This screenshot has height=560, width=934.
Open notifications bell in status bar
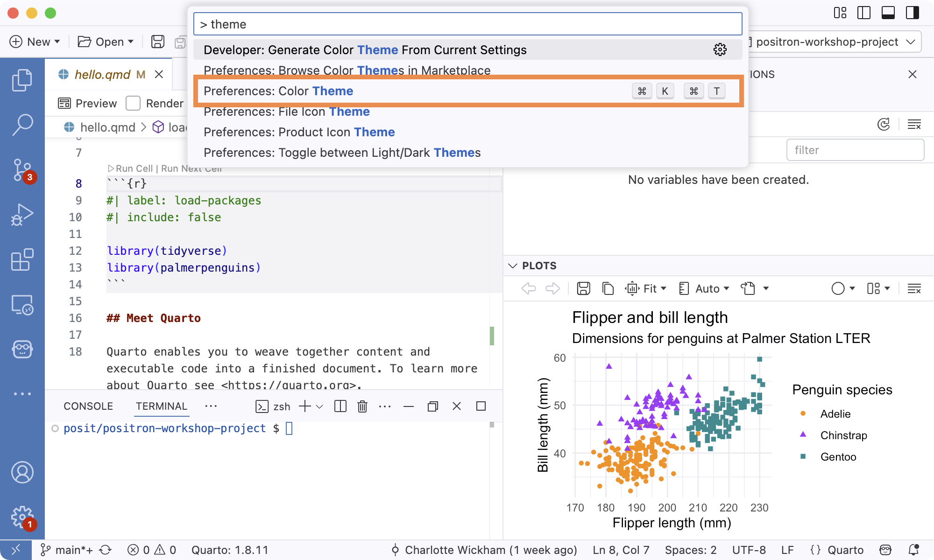click(x=913, y=550)
